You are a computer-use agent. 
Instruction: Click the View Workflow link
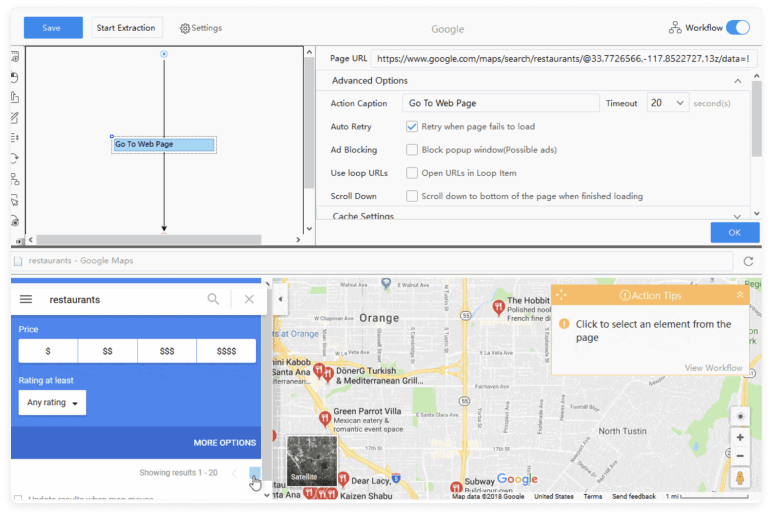(713, 367)
